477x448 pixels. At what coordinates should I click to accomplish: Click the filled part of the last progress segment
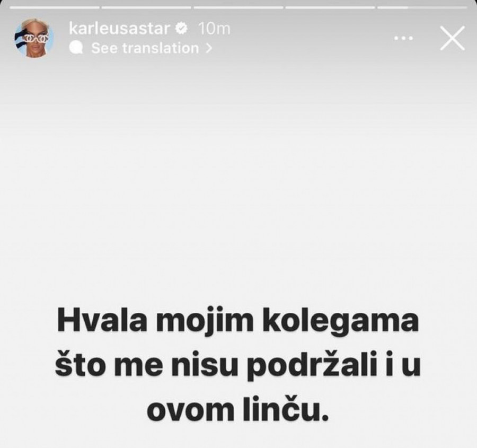tap(393, 7)
